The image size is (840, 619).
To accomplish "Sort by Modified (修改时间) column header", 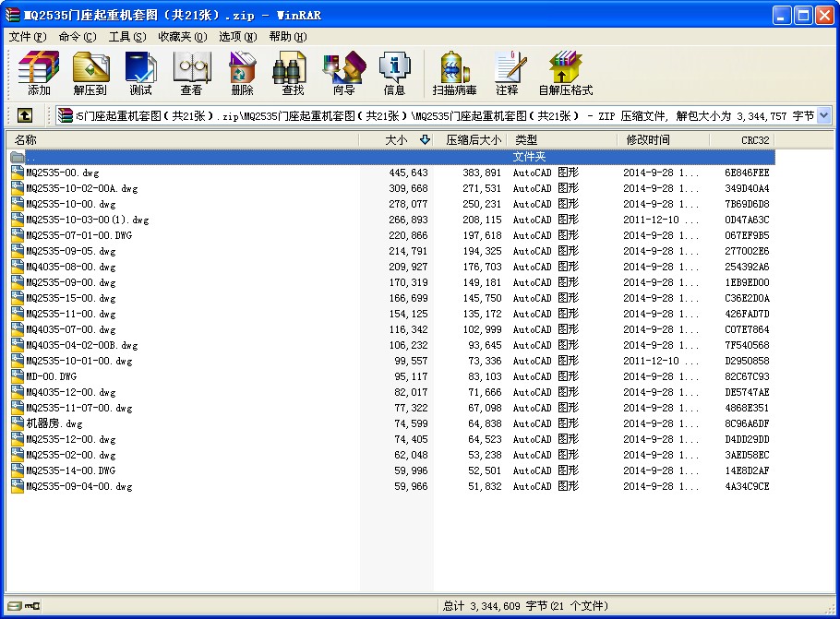I will [663, 139].
